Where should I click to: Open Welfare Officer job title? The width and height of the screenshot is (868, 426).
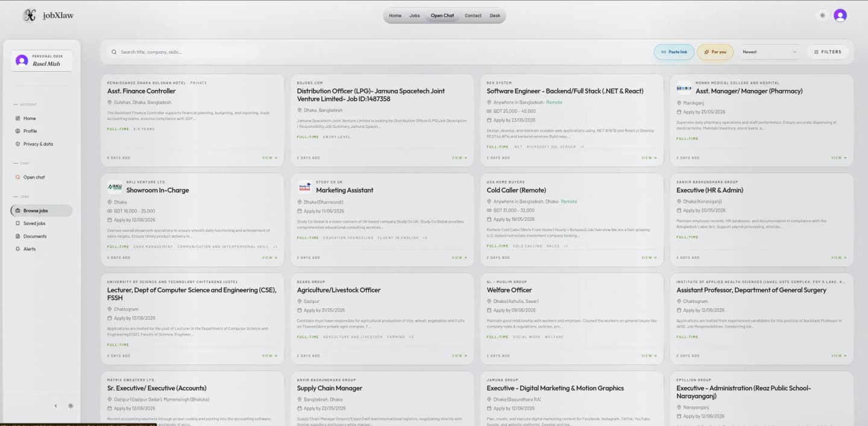tap(509, 290)
